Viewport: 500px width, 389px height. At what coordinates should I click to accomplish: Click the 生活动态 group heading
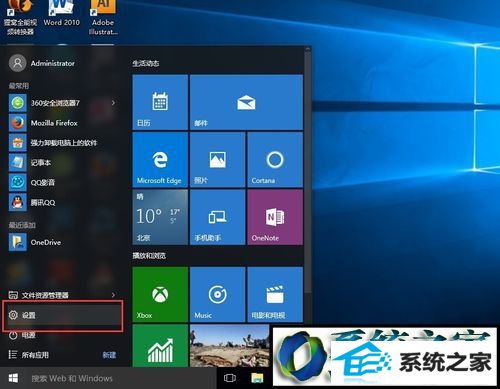[x=146, y=63]
